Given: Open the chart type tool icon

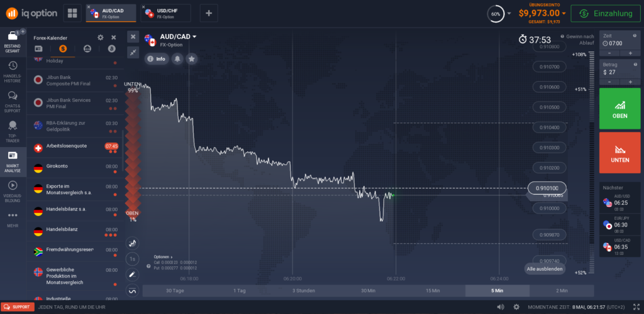Looking at the screenshot, I should [x=132, y=244].
